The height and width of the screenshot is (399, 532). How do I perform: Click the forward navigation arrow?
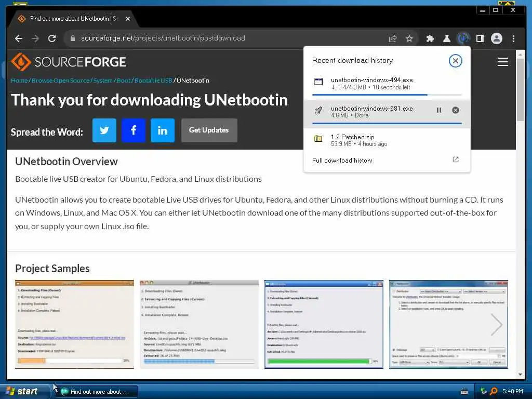(35, 38)
